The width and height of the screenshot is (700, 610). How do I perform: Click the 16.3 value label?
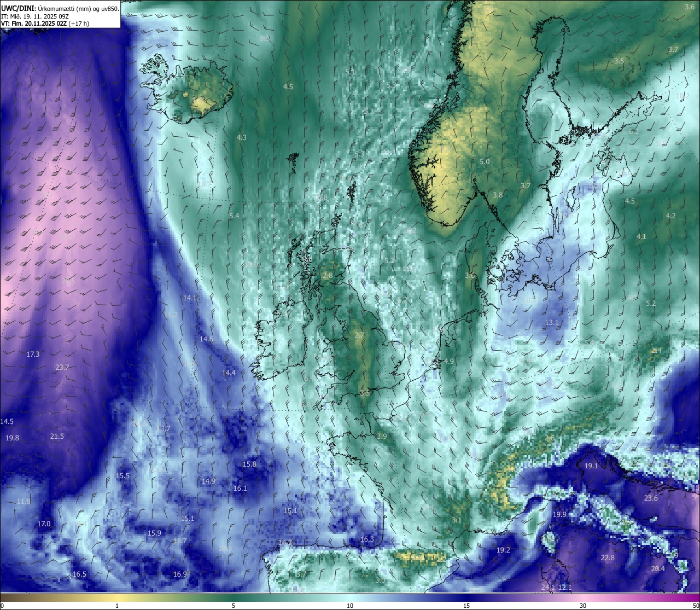[367, 539]
